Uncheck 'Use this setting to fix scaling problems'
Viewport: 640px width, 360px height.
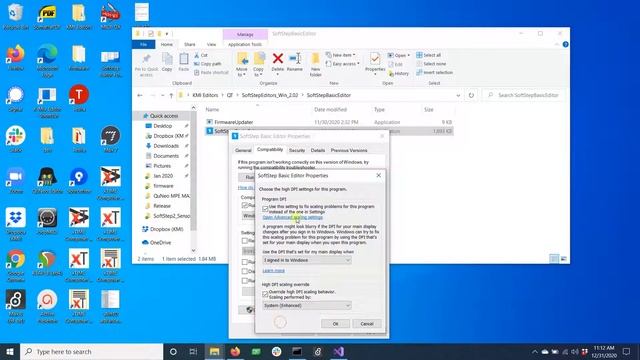point(265,209)
